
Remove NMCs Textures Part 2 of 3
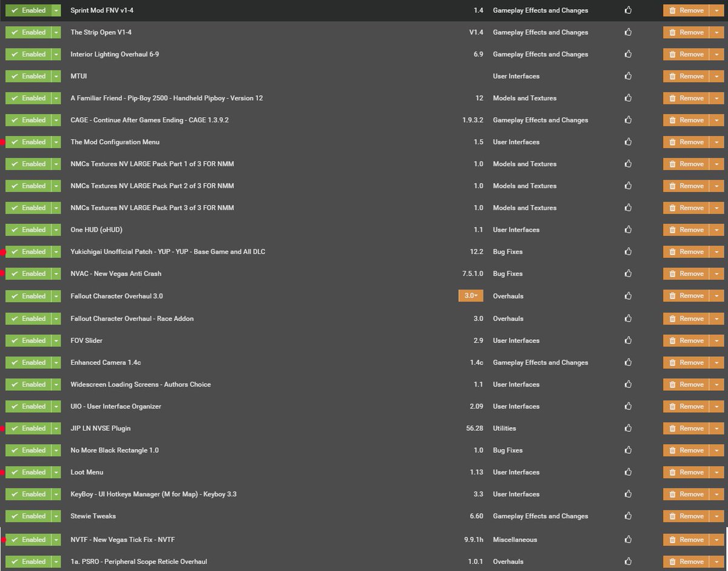point(686,186)
